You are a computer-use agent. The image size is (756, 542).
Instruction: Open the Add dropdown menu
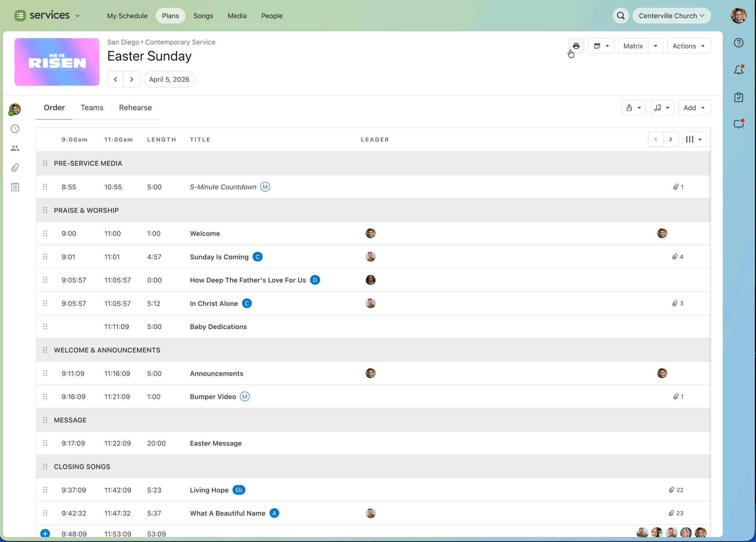click(694, 108)
